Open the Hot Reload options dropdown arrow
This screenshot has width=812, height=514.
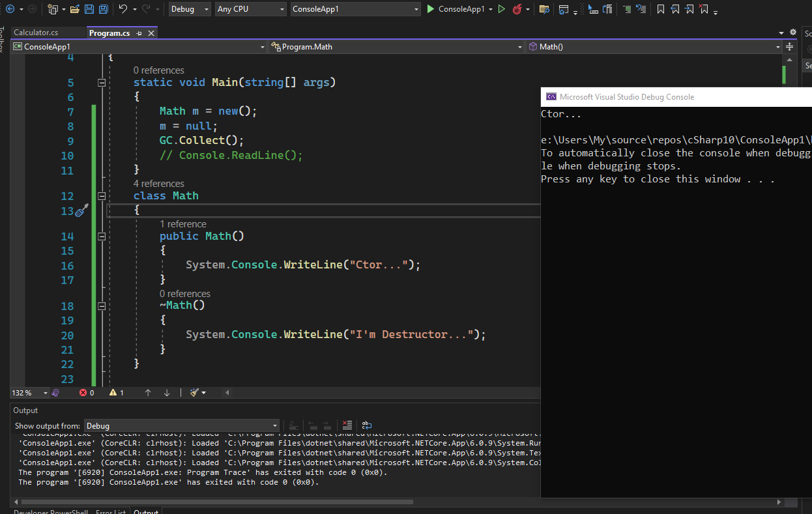pyautogui.click(x=528, y=10)
